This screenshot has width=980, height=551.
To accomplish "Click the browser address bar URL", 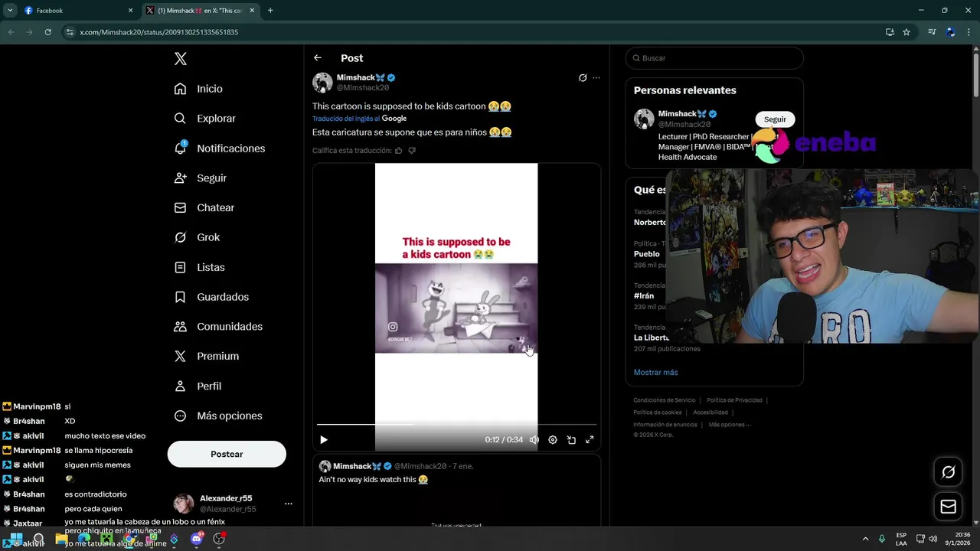I will tap(159, 32).
